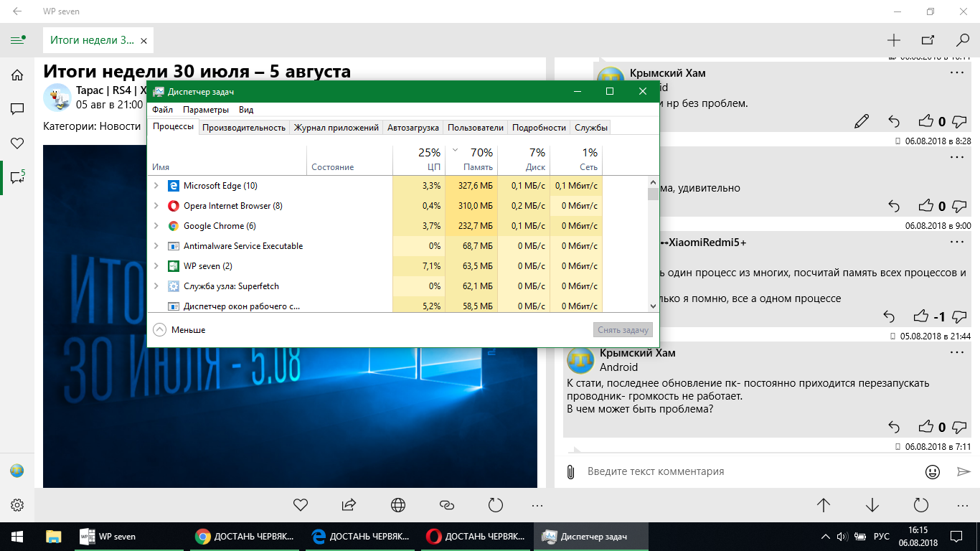Expand WP seven (2) process group
980x551 pixels.
(x=156, y=266)
